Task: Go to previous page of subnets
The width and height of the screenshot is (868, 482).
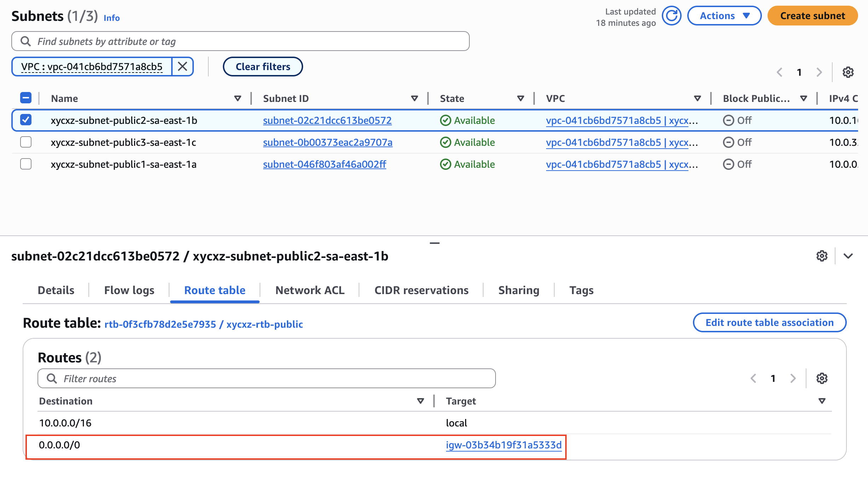Action: tap(779, 72)
